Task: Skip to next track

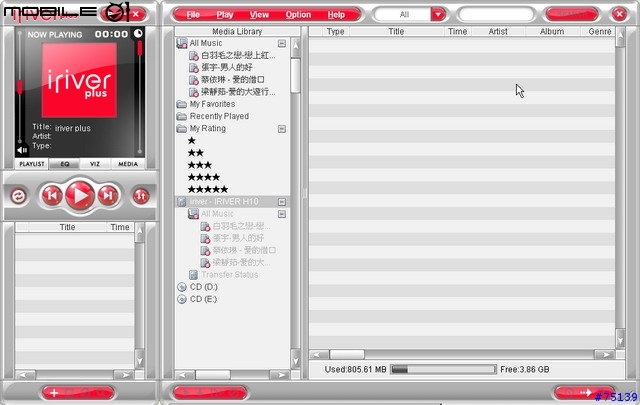Action: 107,196
